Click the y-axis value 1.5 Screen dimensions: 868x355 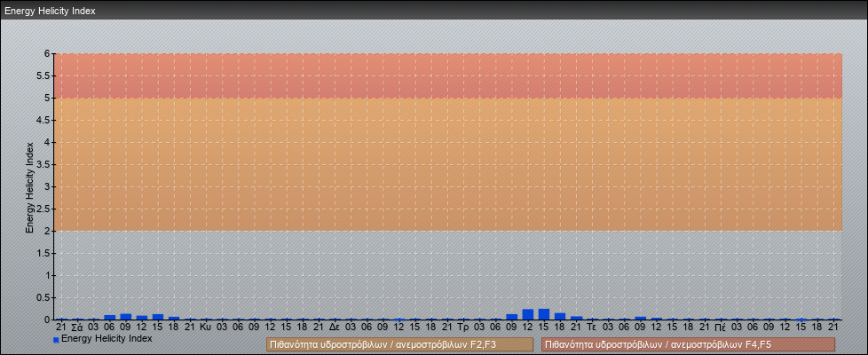pyautogui.click(x=44, y=253)
